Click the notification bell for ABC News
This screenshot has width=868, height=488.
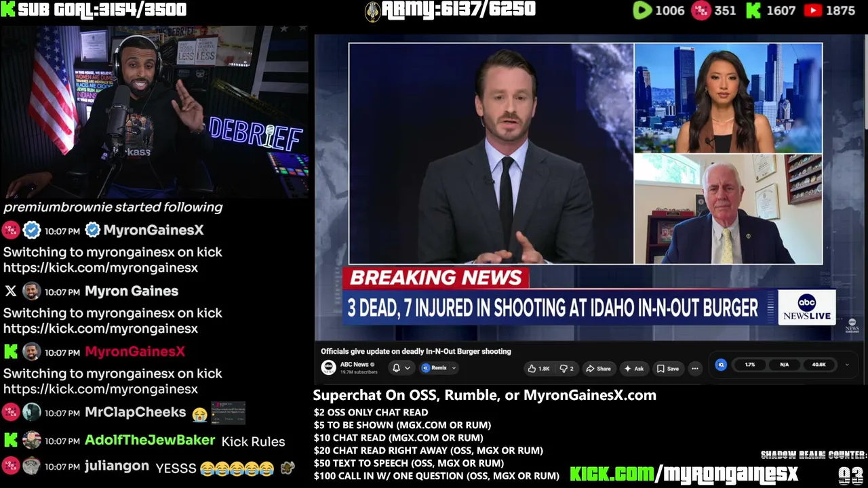[x=396, y=368]
